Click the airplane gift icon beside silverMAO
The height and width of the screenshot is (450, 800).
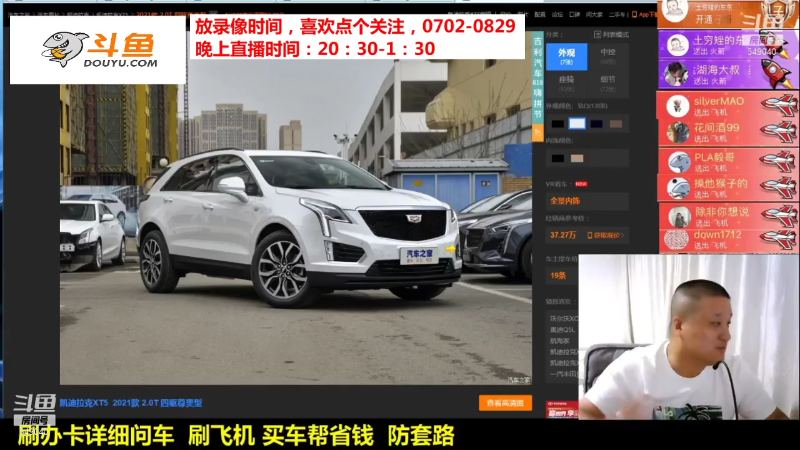pyautogui.click(x=779, y=105)
